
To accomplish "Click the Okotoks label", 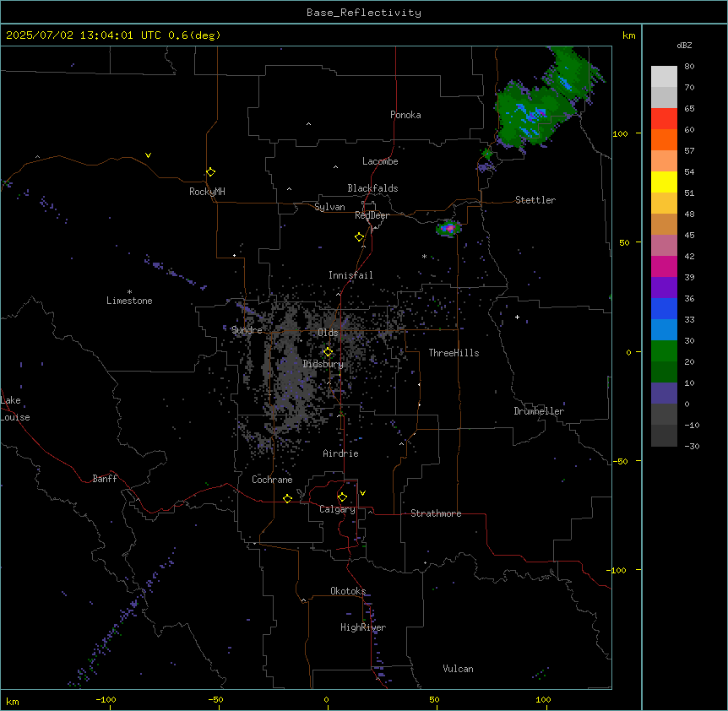I will point(348,591).
